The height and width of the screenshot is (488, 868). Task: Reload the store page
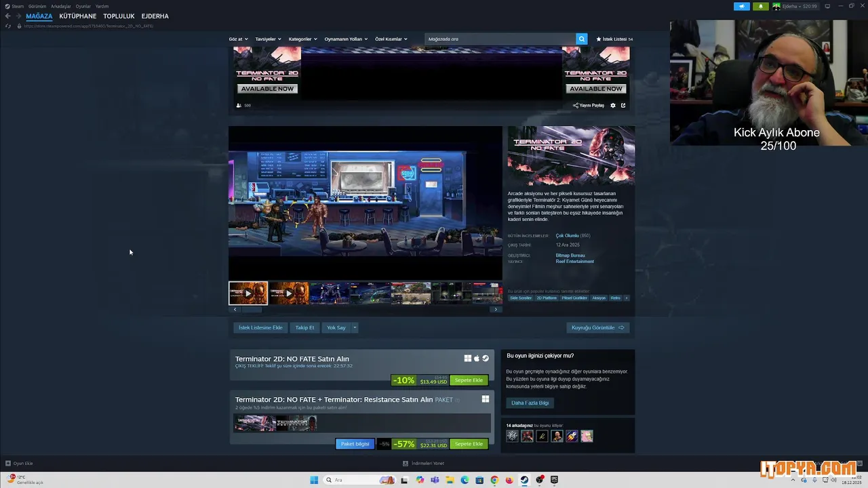point(8,26)
